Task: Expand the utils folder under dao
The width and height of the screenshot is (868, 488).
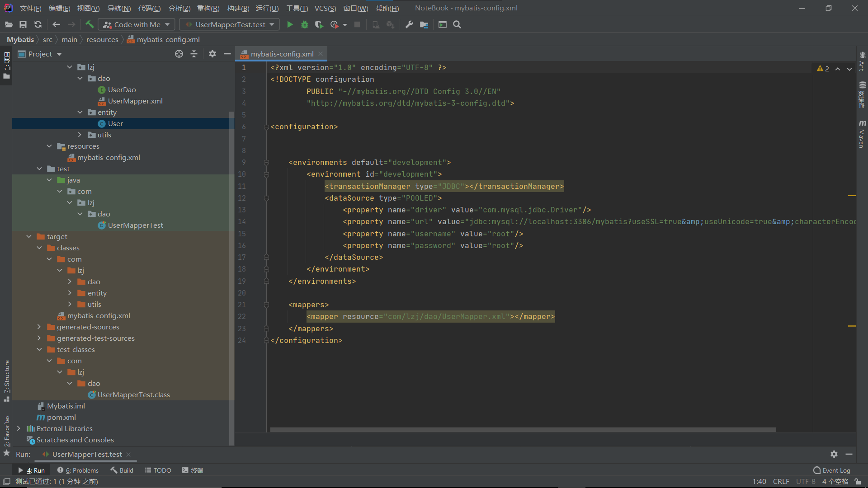Action: click(x=80, y=135)
